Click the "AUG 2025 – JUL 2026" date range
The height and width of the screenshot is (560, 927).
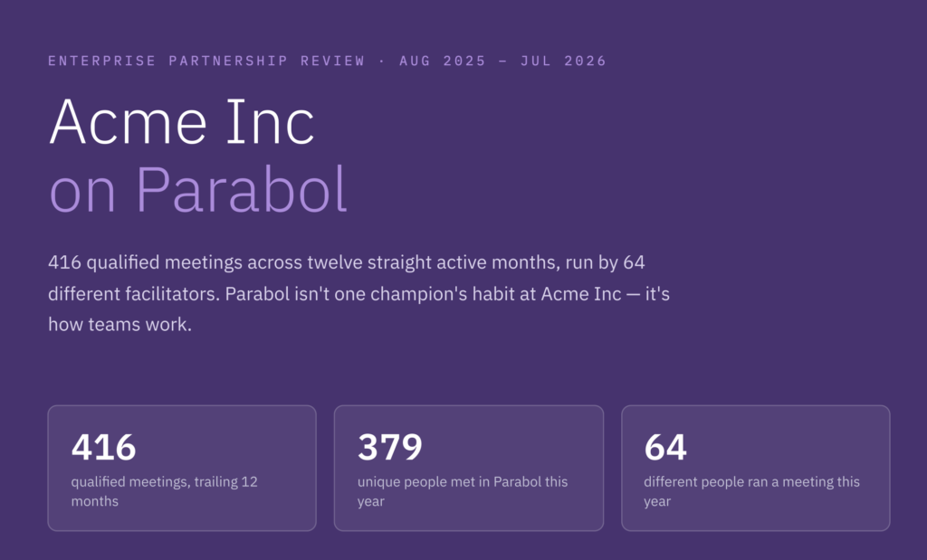click(503, 61)
